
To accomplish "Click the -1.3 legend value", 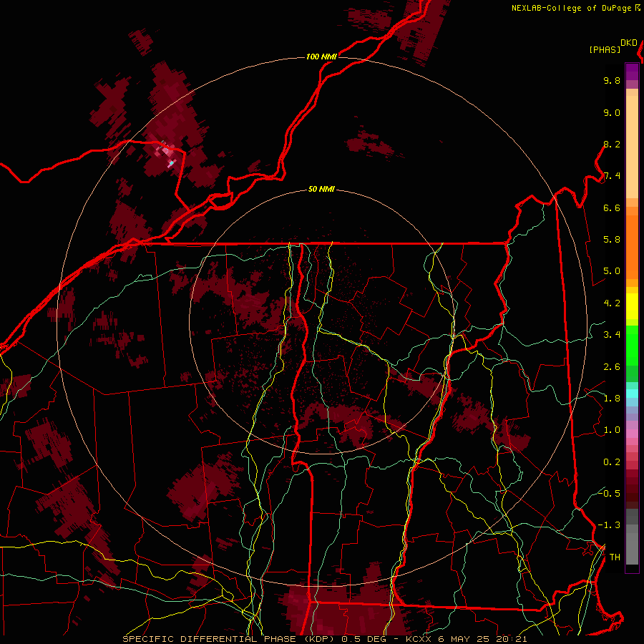I will 609,525.
